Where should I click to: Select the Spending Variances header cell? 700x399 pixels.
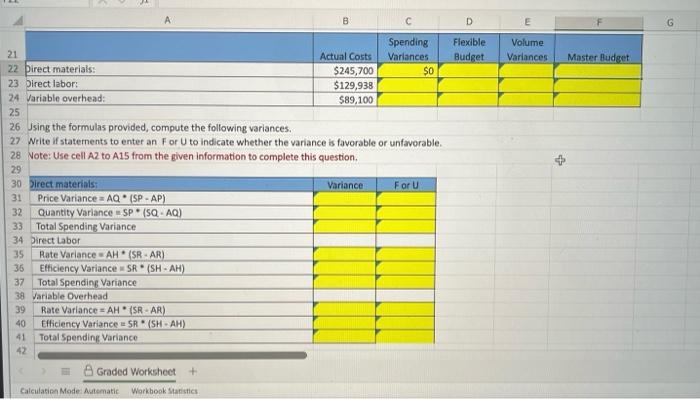click(408, 49)
